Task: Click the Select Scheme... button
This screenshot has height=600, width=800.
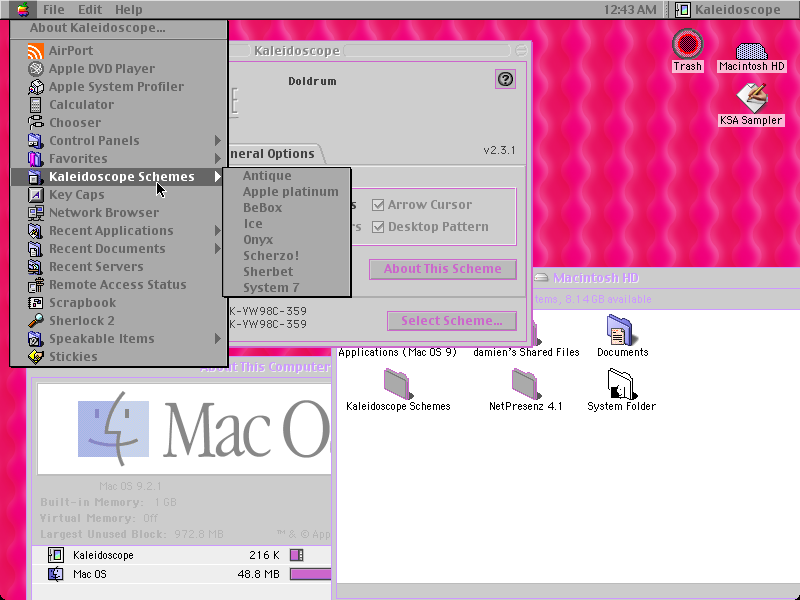Action: (452, 321)
